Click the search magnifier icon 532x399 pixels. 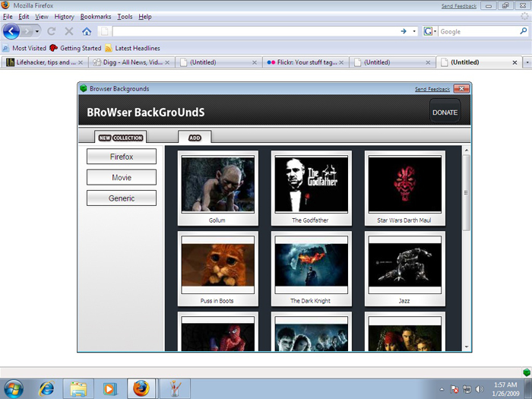click(x=524, y=31)
